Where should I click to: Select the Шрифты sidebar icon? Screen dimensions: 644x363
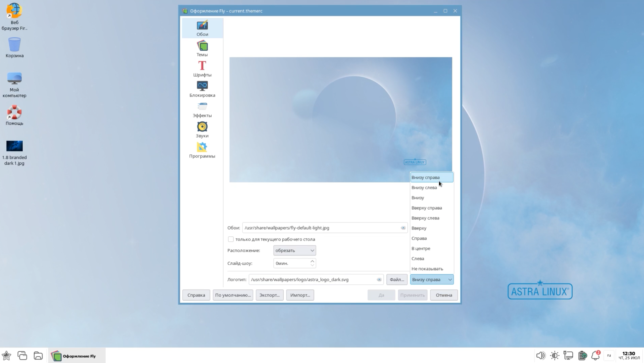pos(202,66)
